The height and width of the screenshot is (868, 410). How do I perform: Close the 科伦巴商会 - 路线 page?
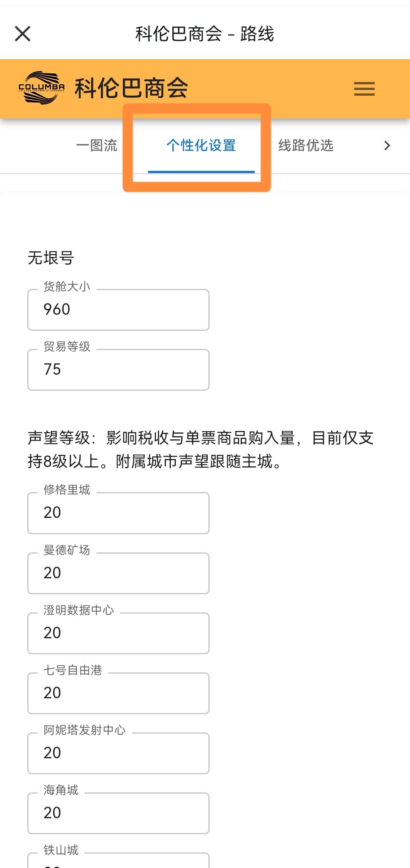point(22,34)
